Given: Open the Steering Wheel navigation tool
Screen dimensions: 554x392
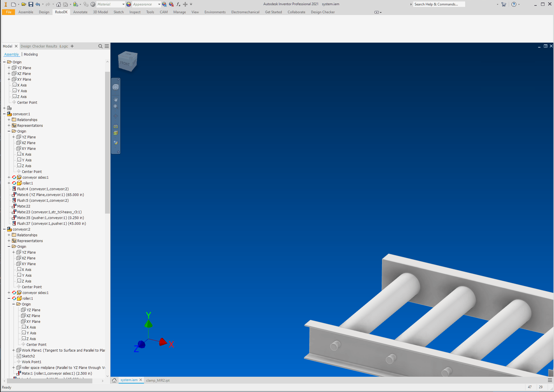Looking at the screenshot, I should [116, 87].
